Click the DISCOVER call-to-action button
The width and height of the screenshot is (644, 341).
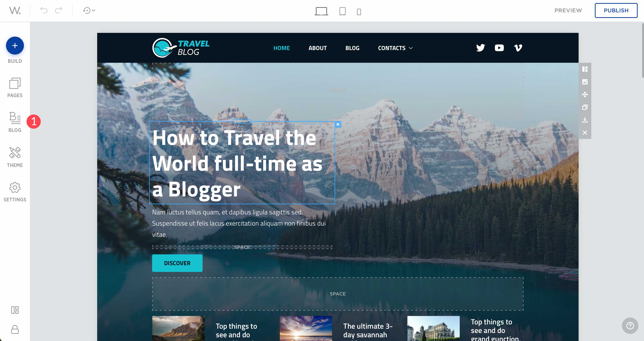178,263
